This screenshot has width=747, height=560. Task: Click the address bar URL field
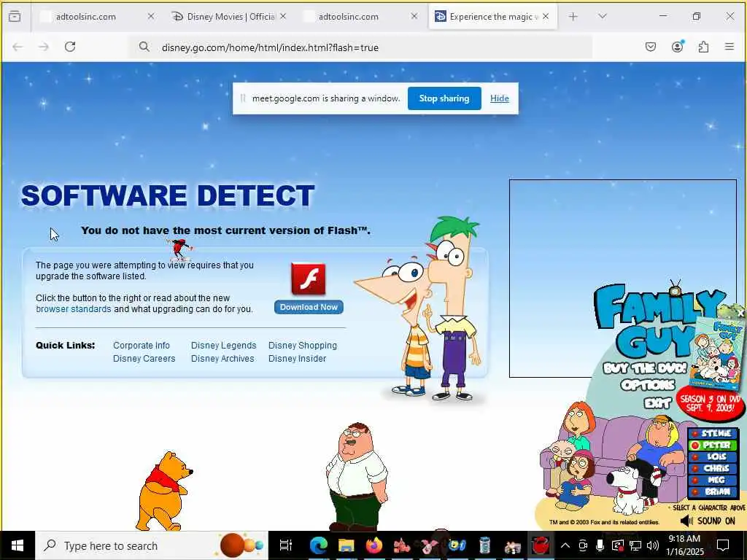[362, 47]
